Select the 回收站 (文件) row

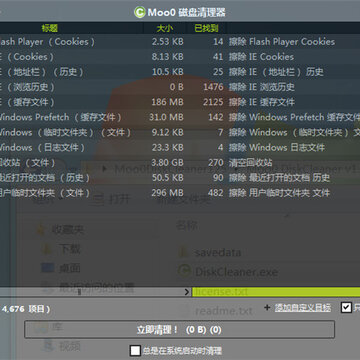click(x=180, y=163)
